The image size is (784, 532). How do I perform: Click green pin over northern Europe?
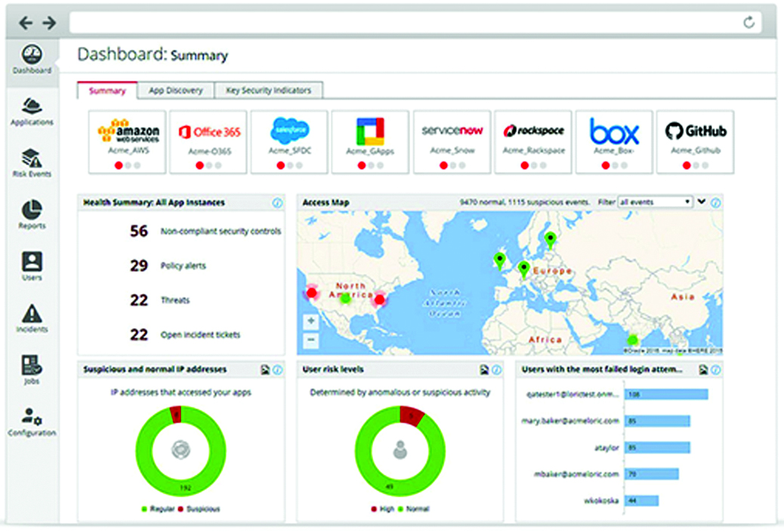[550, 240]
